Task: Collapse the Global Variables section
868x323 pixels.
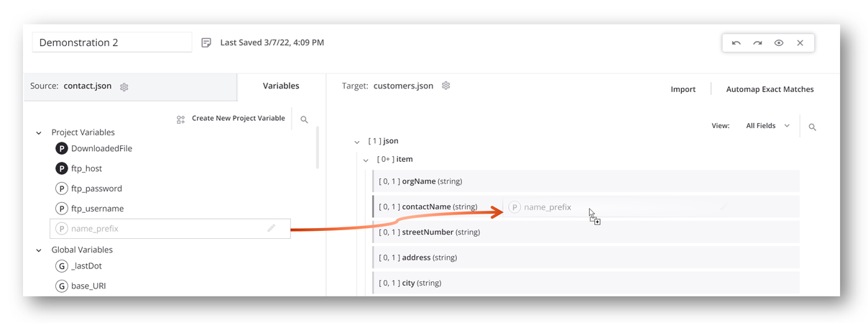Action: click(x=39, y=250)
